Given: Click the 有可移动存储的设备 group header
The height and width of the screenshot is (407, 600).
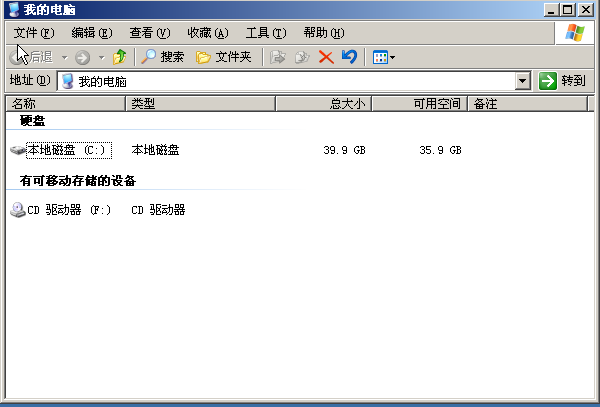Looking at the screenshot, I should coord(78,181).
